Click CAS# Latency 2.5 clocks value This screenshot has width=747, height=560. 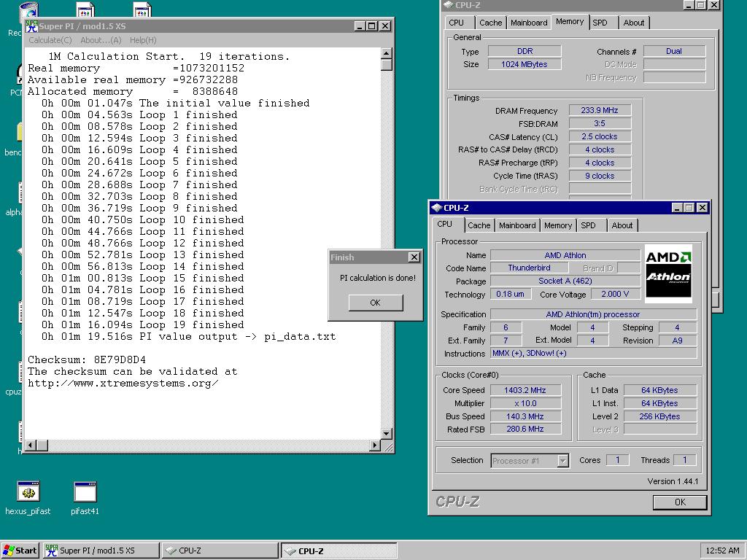point(600,136)
